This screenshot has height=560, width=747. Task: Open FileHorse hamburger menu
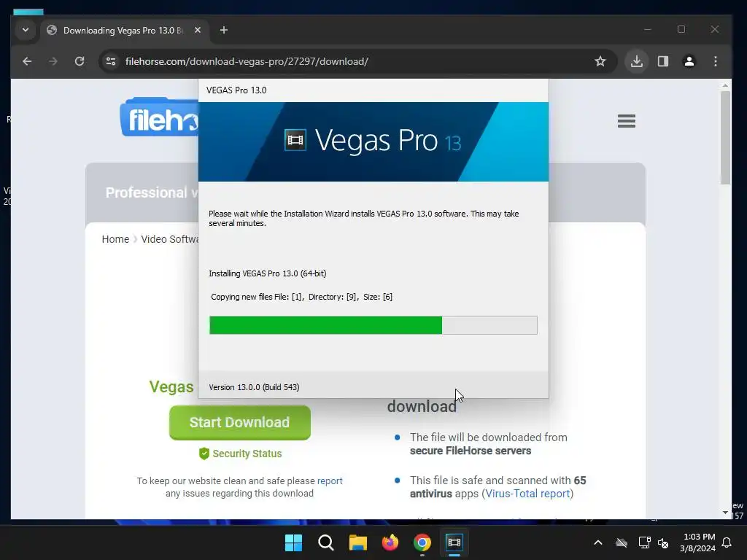pyautogui.click(x=627, y=121)
